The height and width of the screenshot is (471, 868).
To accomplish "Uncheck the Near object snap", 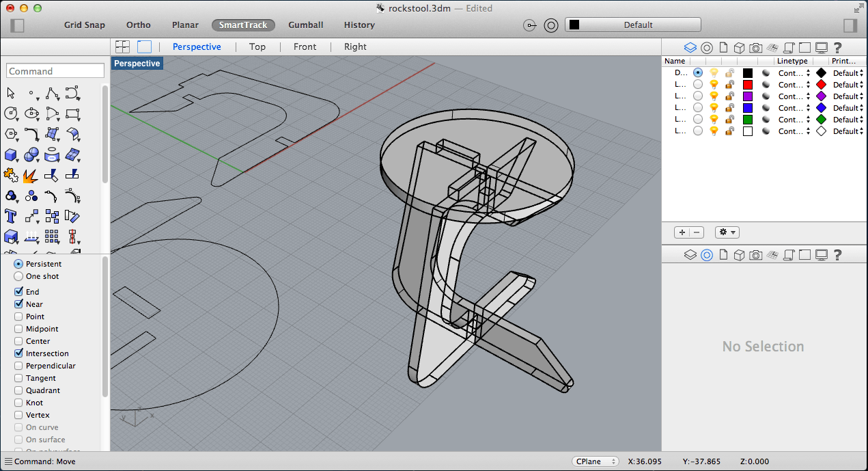I will pos(18,304).
